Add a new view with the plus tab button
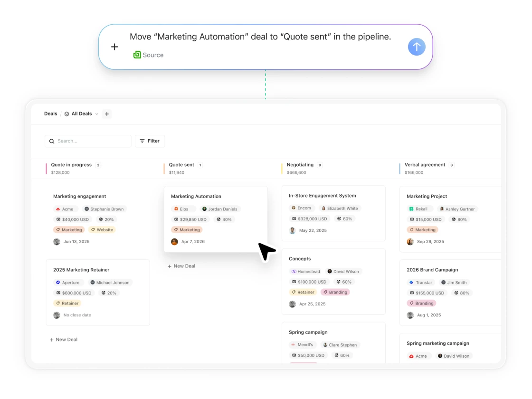The height and width of the screenshot is (399, 532). coord(107,114)
